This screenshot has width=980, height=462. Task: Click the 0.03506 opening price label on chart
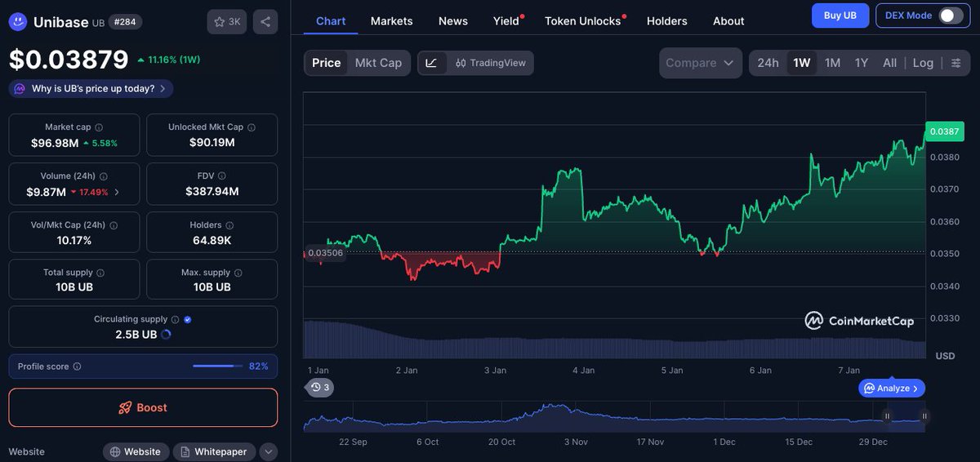[x=325, y=253]
